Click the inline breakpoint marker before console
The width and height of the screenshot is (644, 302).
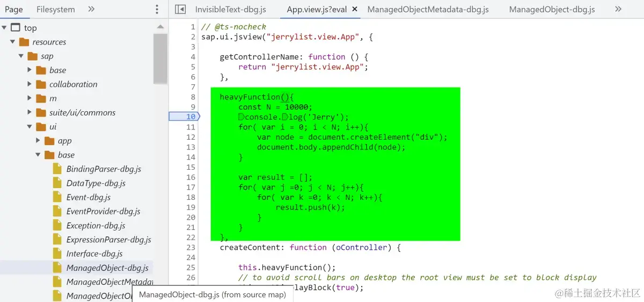[x=241, y=117]
